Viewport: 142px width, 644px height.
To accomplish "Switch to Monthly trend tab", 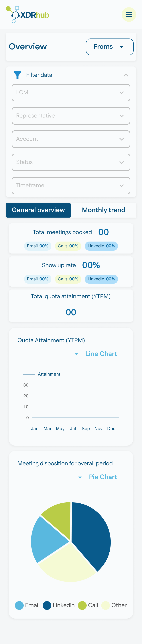I will [103, 210].
